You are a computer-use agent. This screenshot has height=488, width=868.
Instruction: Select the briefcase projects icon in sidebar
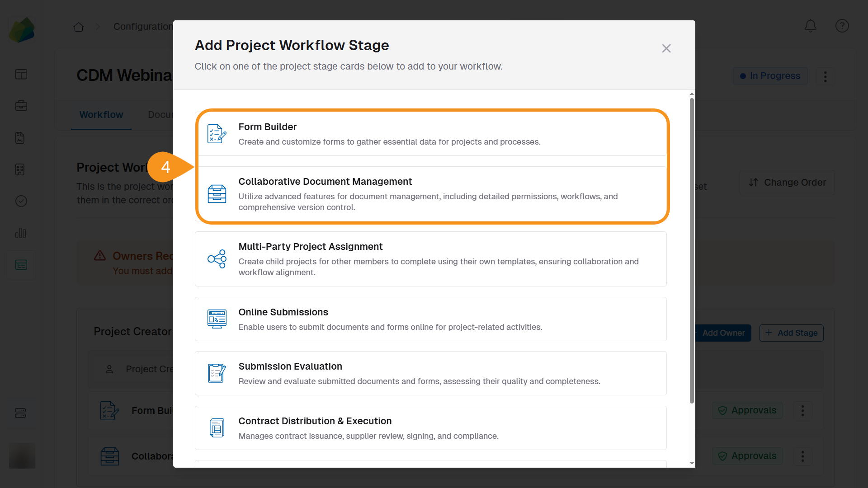click(x=21, y=106)
